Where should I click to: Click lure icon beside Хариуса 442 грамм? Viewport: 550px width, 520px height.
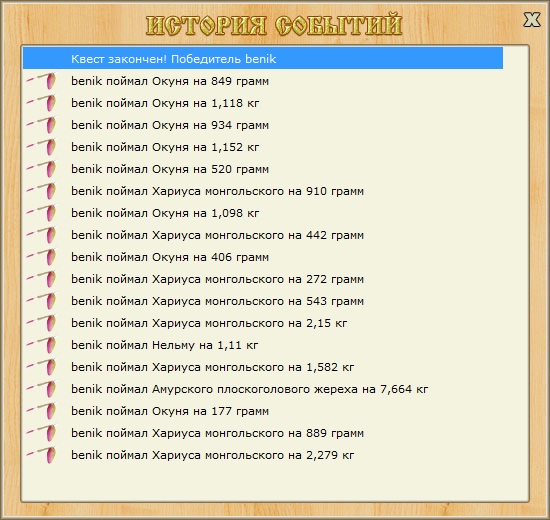pyautogui.click(x=41, y=235)
